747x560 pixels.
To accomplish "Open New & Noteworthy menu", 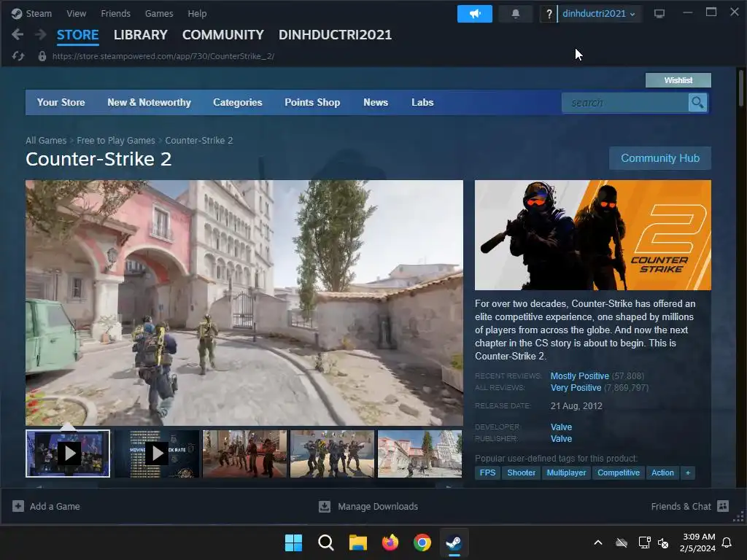I will tap(149, 102).
